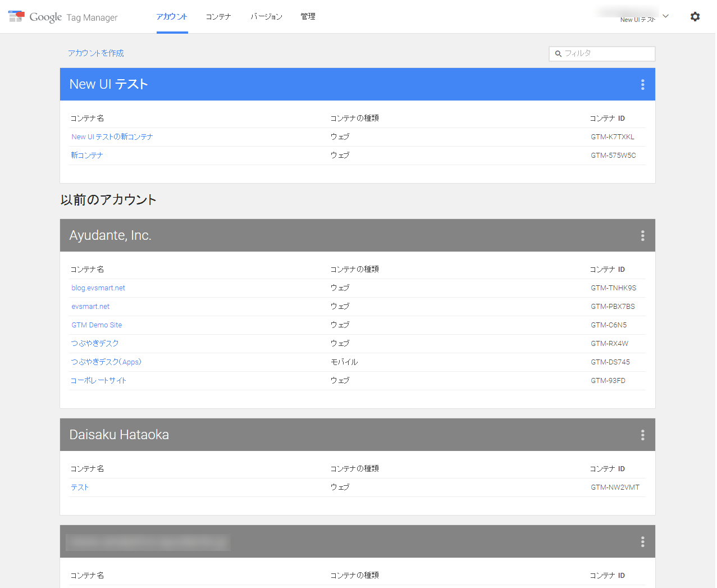Image resolution: width=717 pixels, height=588 pixels.
Task: Open the New UI テスト account kebab menu
Action: pyautogui.click(x=643, y=84)
